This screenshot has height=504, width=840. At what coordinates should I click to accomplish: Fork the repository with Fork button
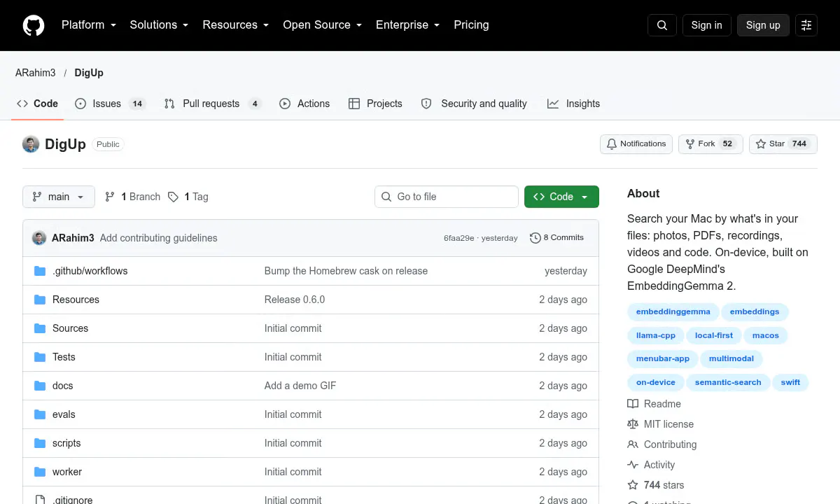coord(710,144)
